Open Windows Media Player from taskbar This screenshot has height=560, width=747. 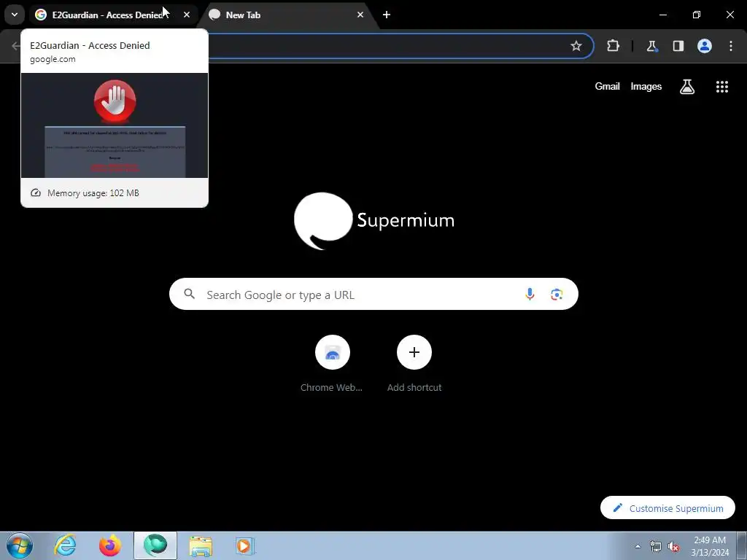click(x=245, y=546)
